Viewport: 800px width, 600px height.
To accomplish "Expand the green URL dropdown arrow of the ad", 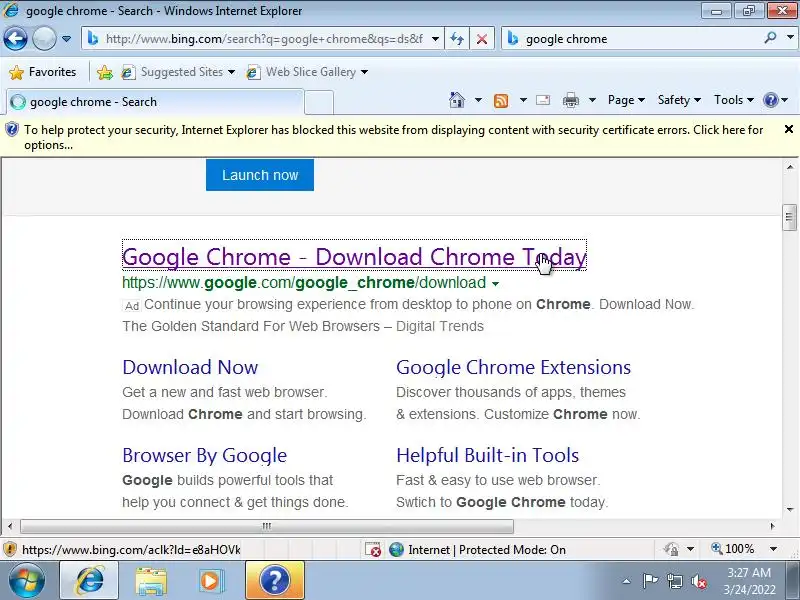I will click(x=495, y=284).
